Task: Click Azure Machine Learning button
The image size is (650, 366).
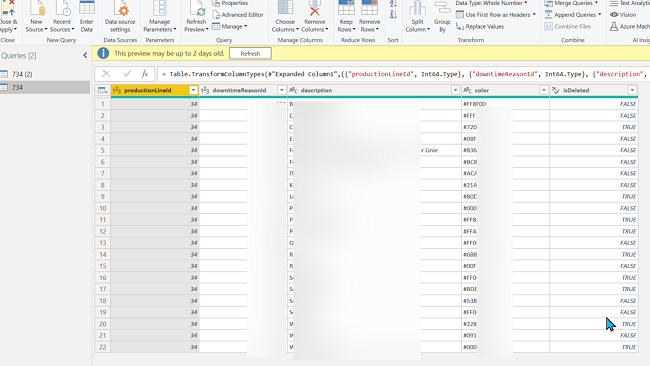Action: [x=630, y=27]
